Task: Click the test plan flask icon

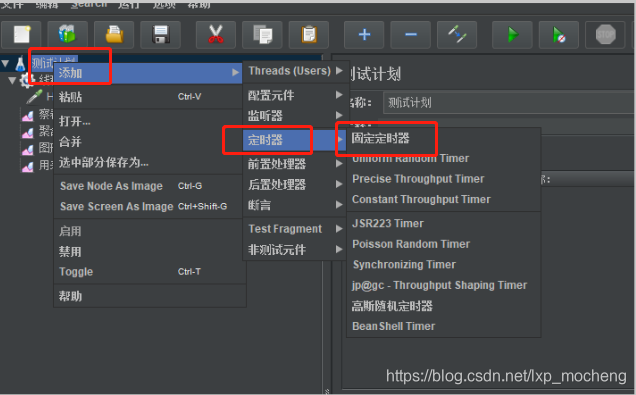Action: pyautogui.click(x=20, y=64)
